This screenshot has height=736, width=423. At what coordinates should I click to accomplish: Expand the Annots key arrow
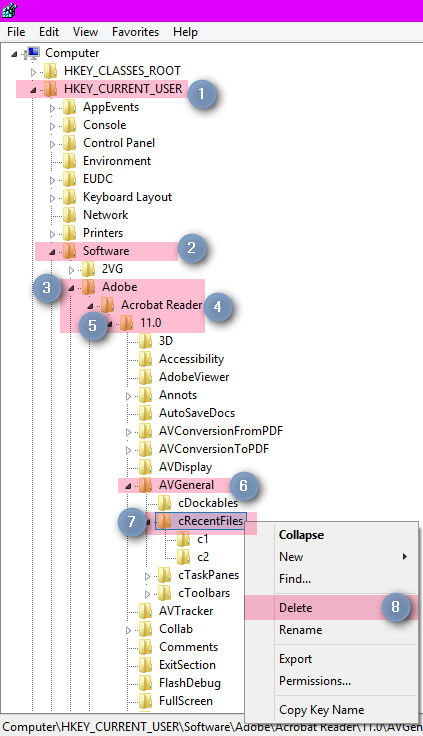(128, 396)
